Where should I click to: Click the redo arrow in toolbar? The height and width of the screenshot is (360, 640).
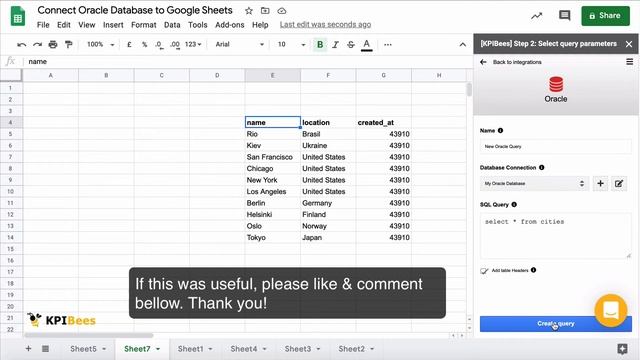click(37, 44)
